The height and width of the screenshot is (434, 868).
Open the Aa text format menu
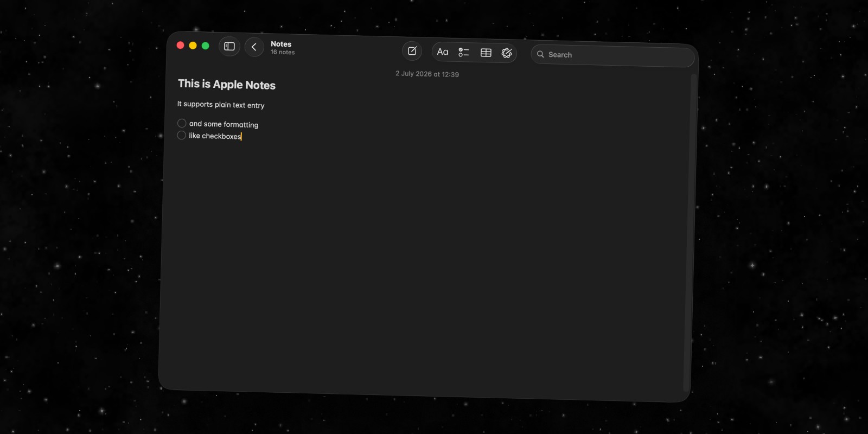pyautogui.click(x=443, y=52)
